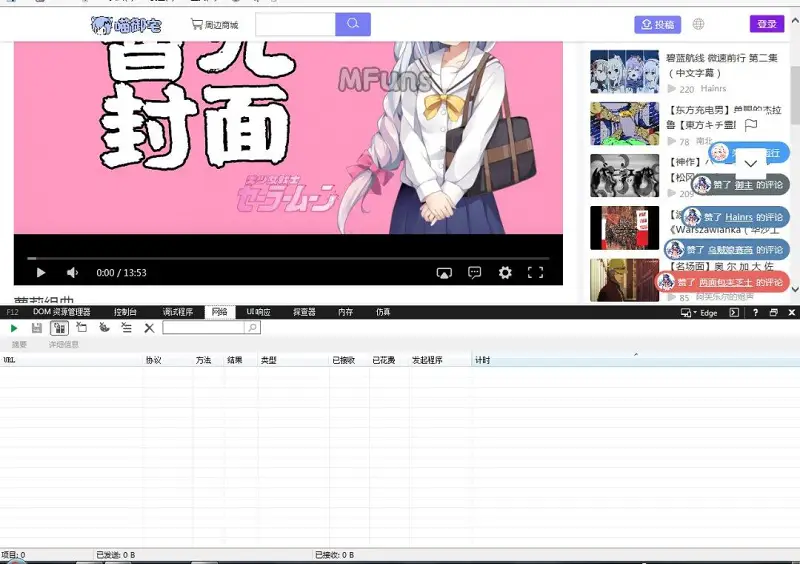
Task: Unpin the devtools window icon
Action: coord(773,312)
